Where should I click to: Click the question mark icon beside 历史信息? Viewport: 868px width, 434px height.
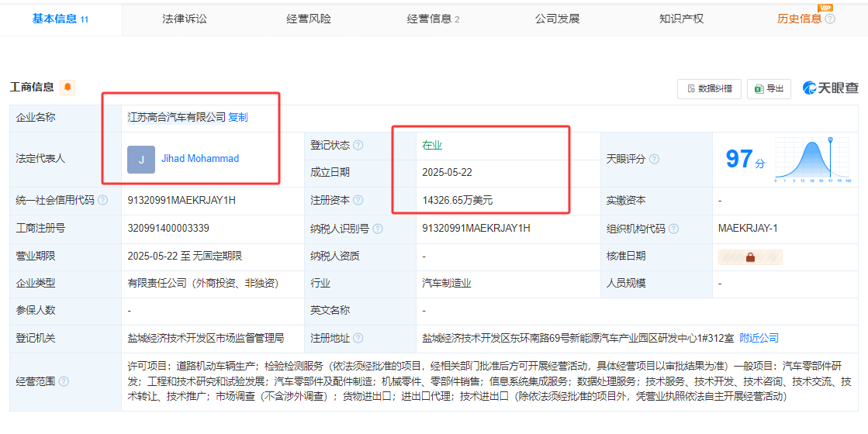830,19
